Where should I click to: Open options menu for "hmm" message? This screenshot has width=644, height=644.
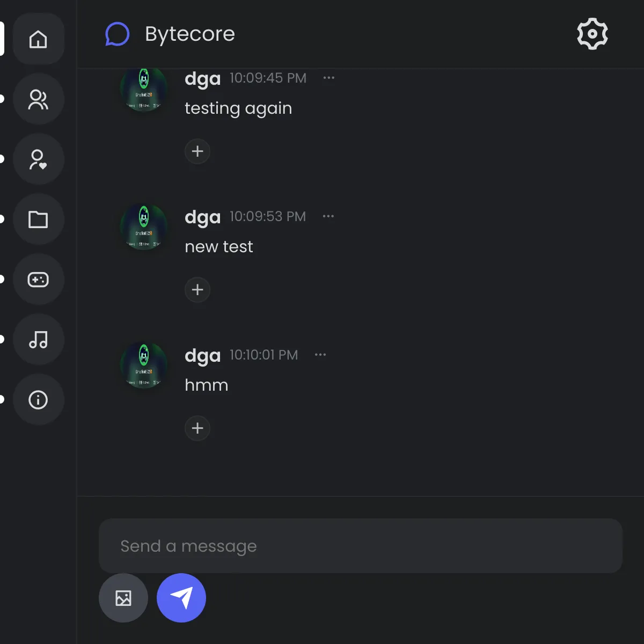pyautogui.click(x=320, y=355)
